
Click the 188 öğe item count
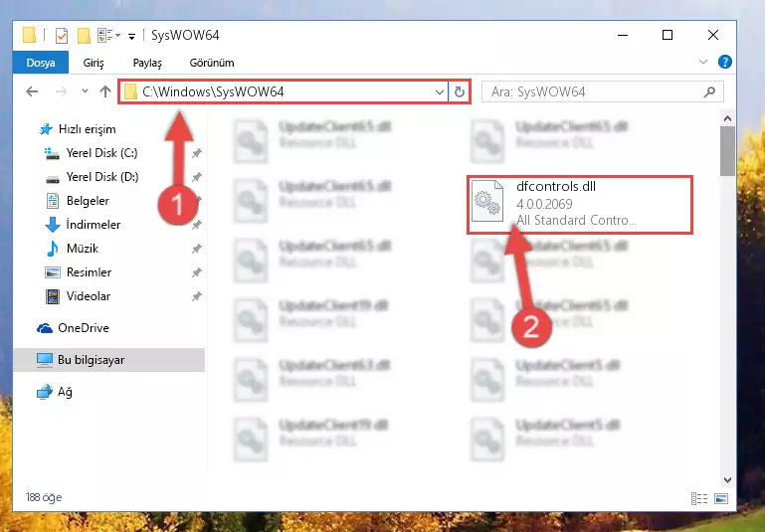44,497
